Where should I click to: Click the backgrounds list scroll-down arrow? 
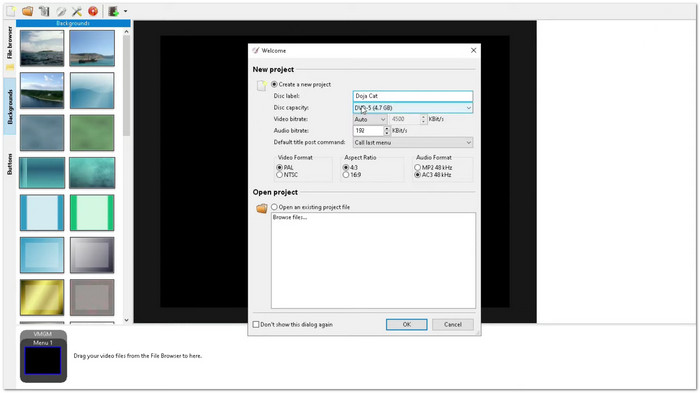pos(126,320)
